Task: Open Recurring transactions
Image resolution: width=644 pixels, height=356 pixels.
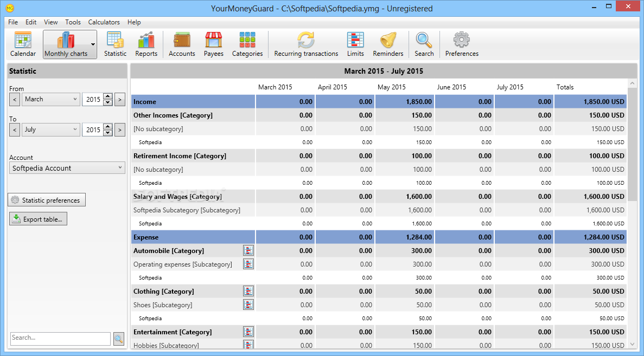Action: (306, 44)
